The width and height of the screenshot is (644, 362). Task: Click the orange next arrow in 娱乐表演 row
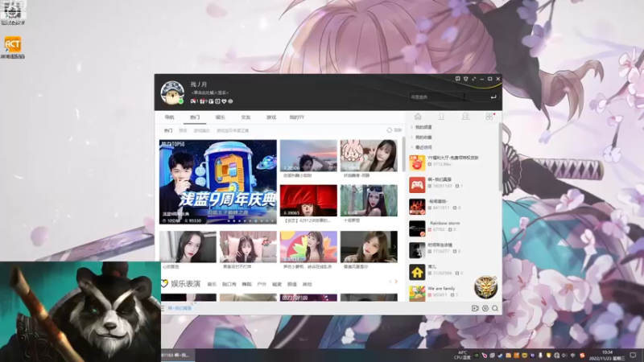click(x=396, y=282)
